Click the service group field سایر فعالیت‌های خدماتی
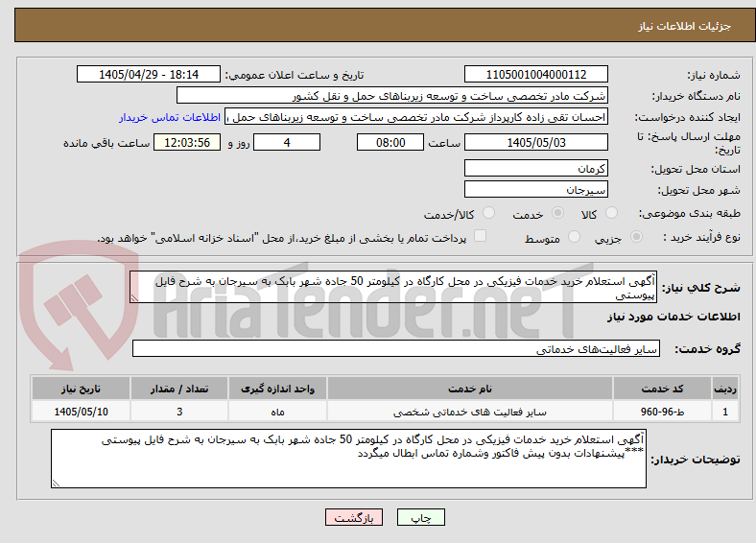The image size is (756, 543). click(396, 348)
